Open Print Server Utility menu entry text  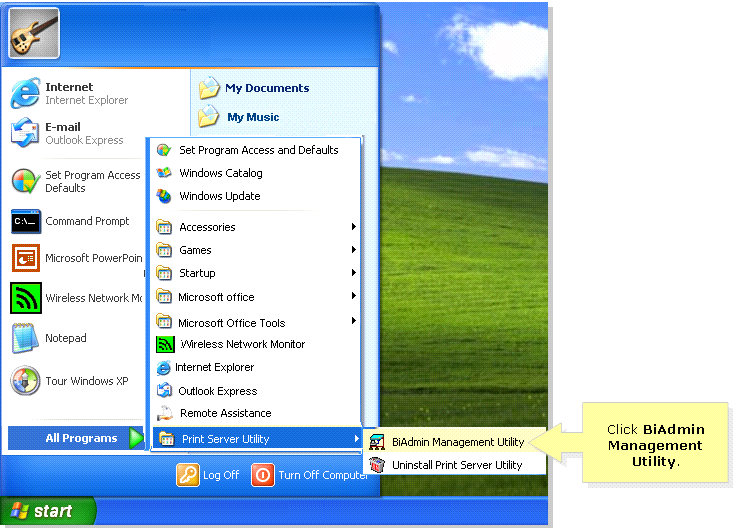tap(225, 439)
